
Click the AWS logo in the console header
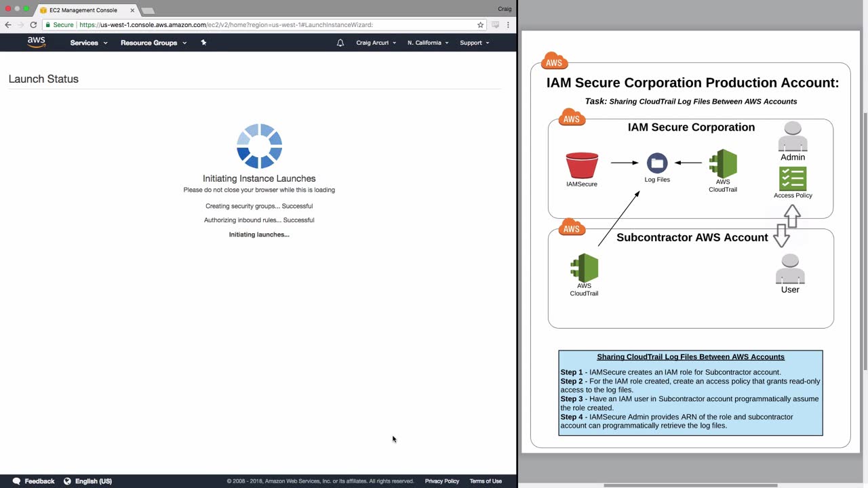point(36,42)
